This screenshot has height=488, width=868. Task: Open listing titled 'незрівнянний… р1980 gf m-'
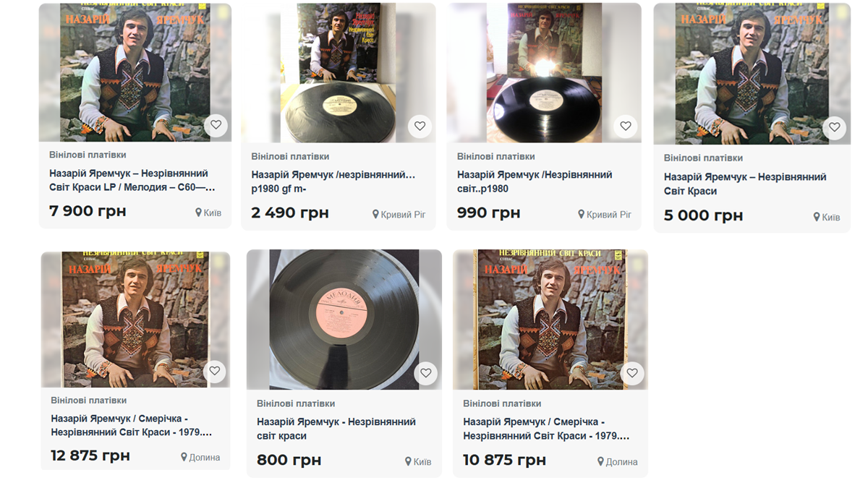[333, 182]
